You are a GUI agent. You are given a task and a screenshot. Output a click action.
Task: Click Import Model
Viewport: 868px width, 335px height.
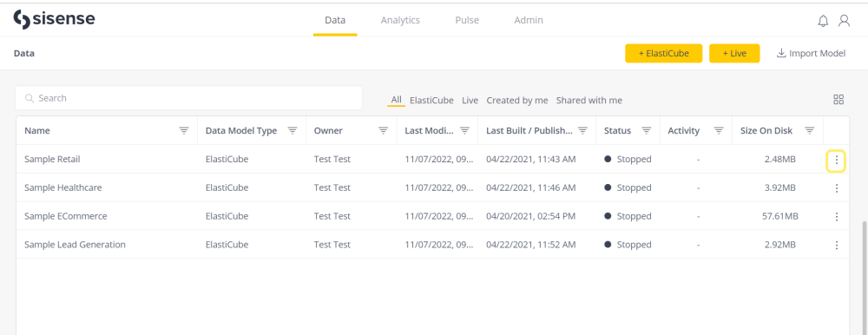click(x=811, y=53)
